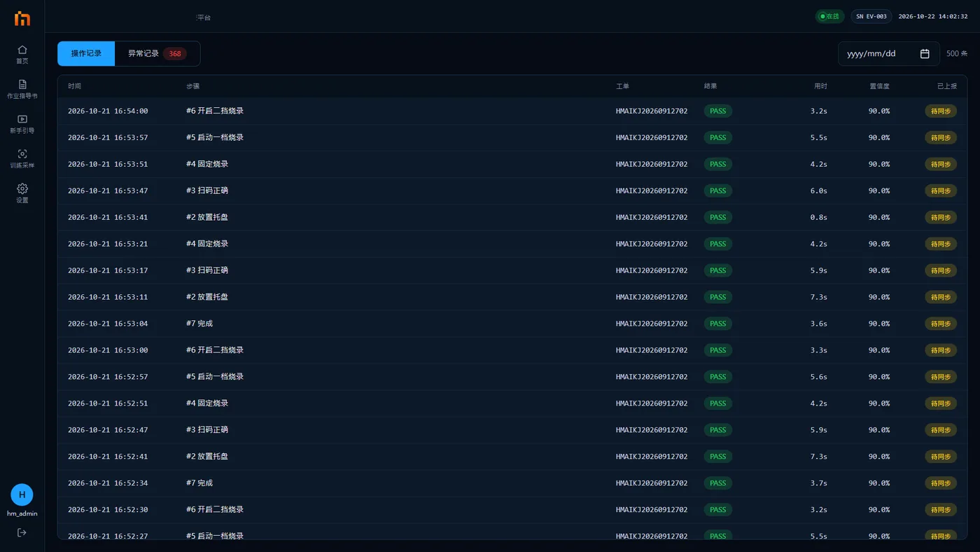Click the PASS badge in the 16:52:47 row
This screenshot has height=552, width=980.
(718, 430)
